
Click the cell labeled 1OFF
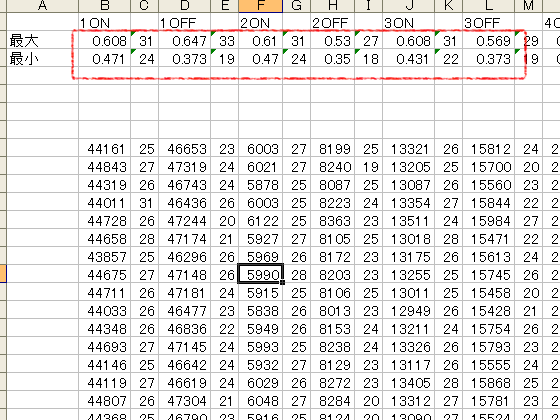185,23
